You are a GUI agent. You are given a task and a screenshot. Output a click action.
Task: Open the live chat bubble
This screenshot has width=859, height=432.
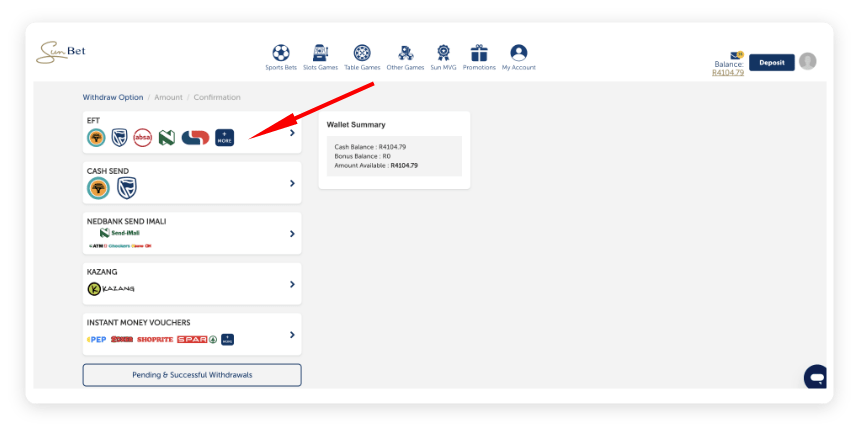coord(815,377)
